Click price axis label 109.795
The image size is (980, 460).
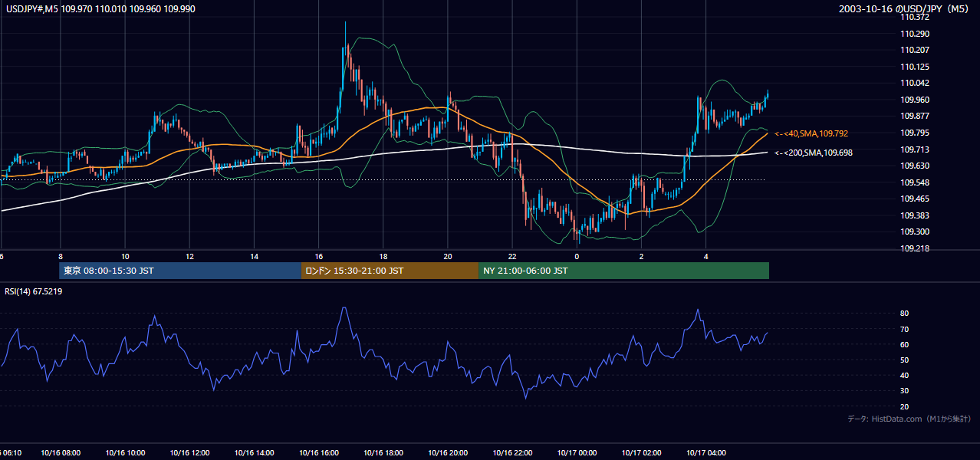point(916,133)
